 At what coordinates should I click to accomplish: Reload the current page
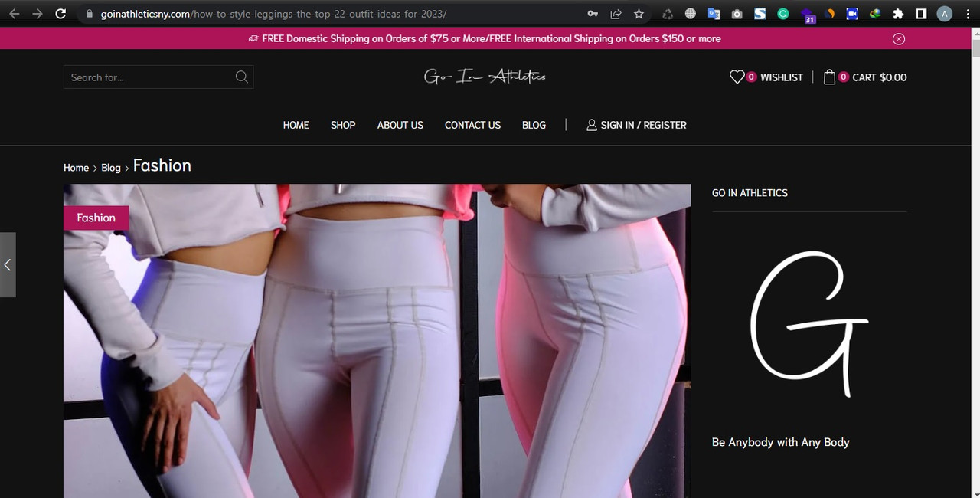coord(61,14)
